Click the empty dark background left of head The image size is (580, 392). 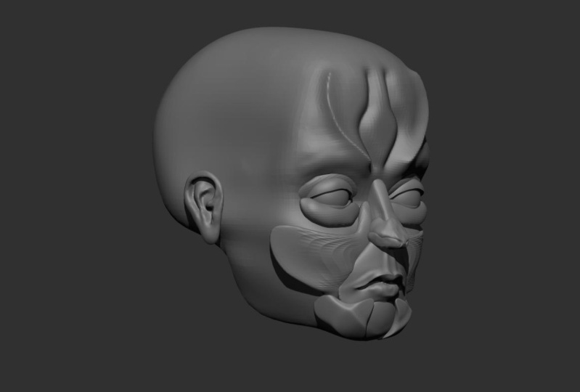pyautogui.click(x=74, y=196)
